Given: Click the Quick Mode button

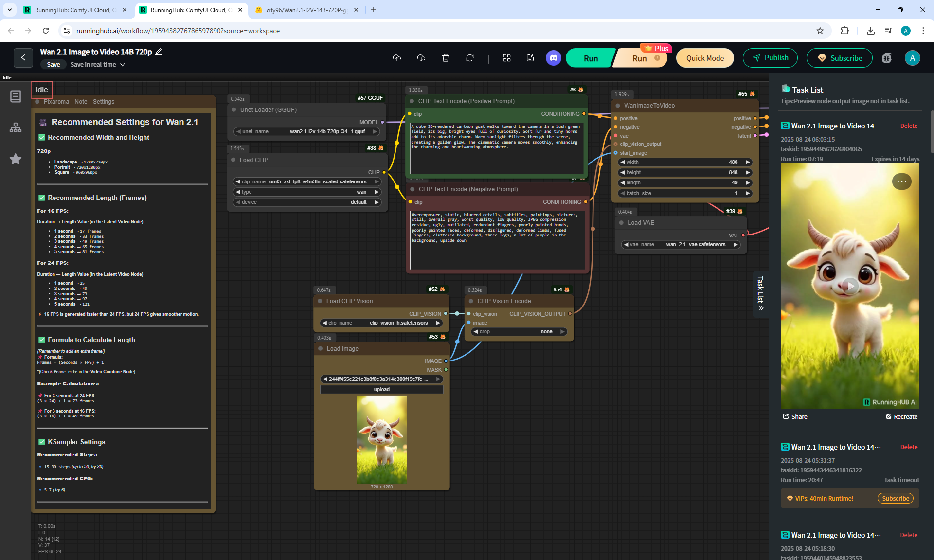Looking at the screenshot, I should coord(705,58).
